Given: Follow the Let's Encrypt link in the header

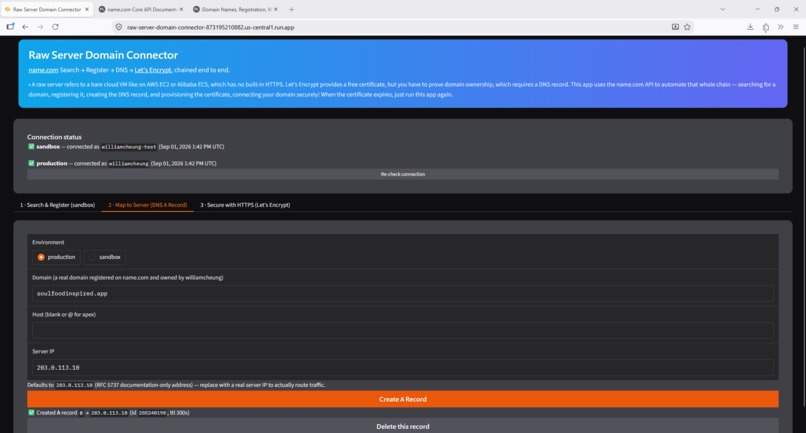Looking at the screenshot, I should [x=153, y=70].
